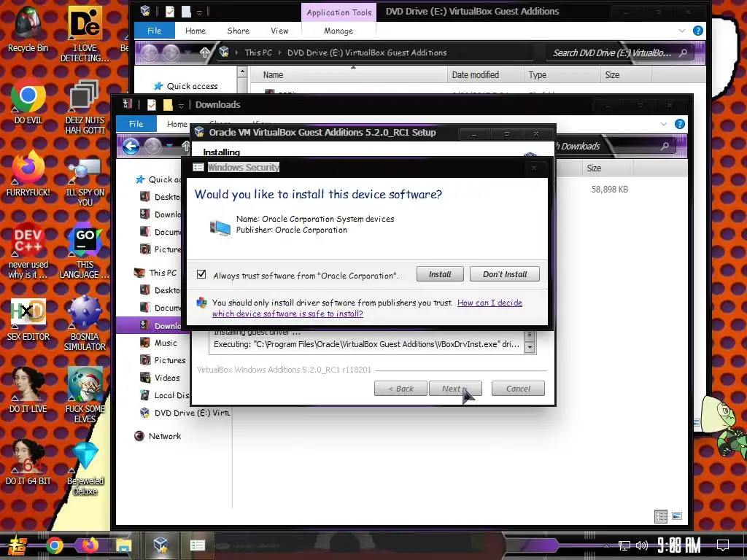
Task: Switch Downloads window to large icons view
Action: [x=676, y=516]
